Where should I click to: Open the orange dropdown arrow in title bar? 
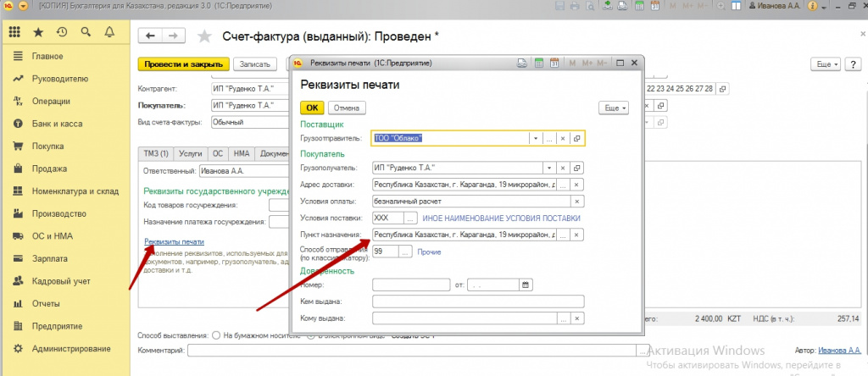[x=23, y=7]
